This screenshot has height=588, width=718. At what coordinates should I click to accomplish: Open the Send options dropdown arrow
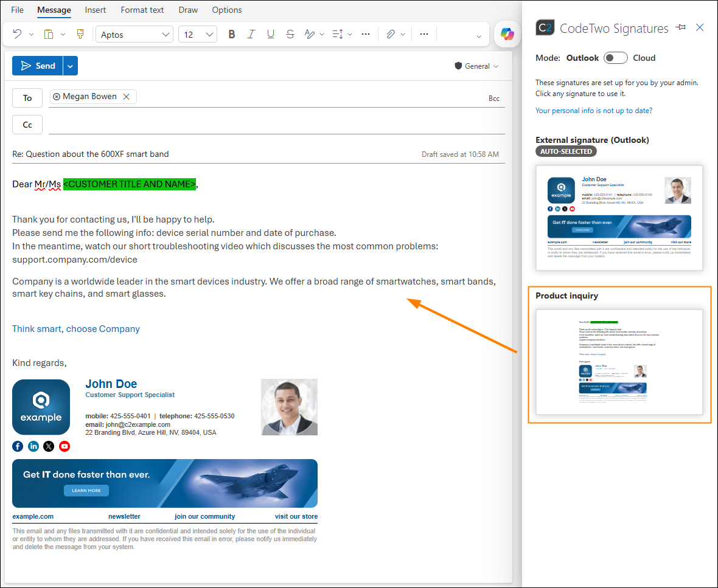(71, 66)
